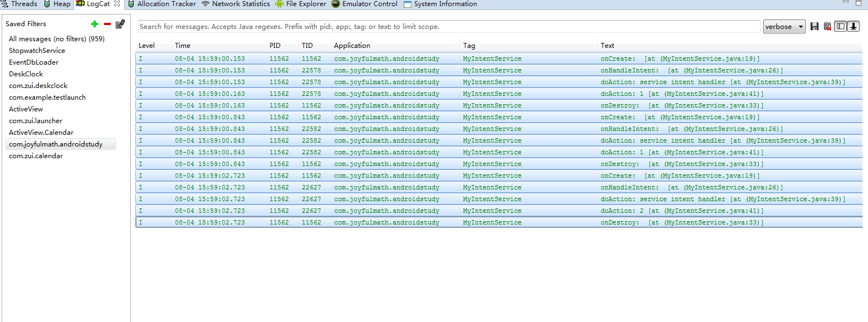Select the onDestroy row at 15:59:02.723
This screenshot has height=322, width=868.
click(499, 222)
